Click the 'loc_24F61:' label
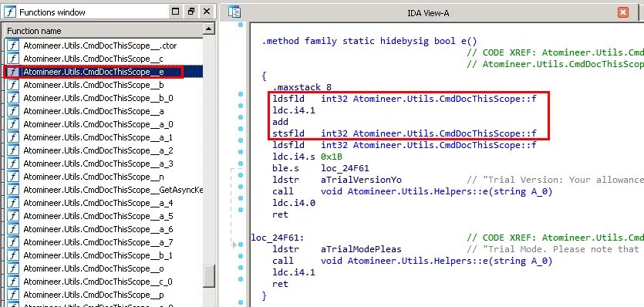 (x=278, y=238)
